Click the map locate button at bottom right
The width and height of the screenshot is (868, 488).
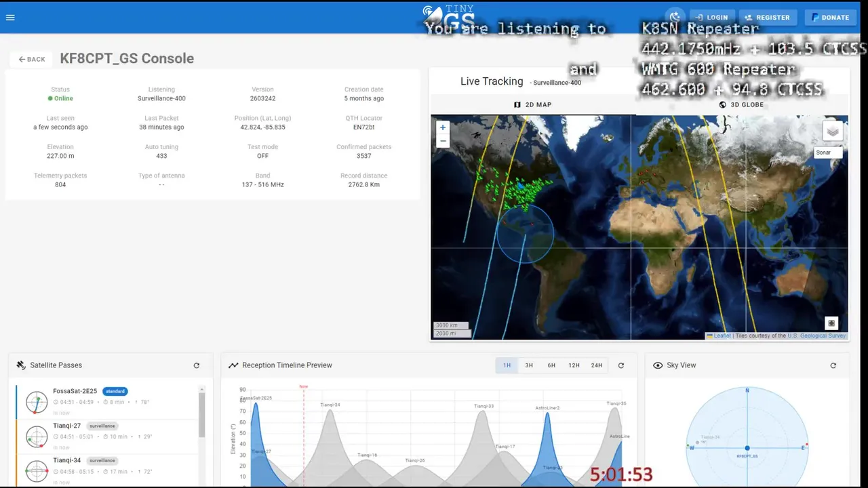(831, 323)
